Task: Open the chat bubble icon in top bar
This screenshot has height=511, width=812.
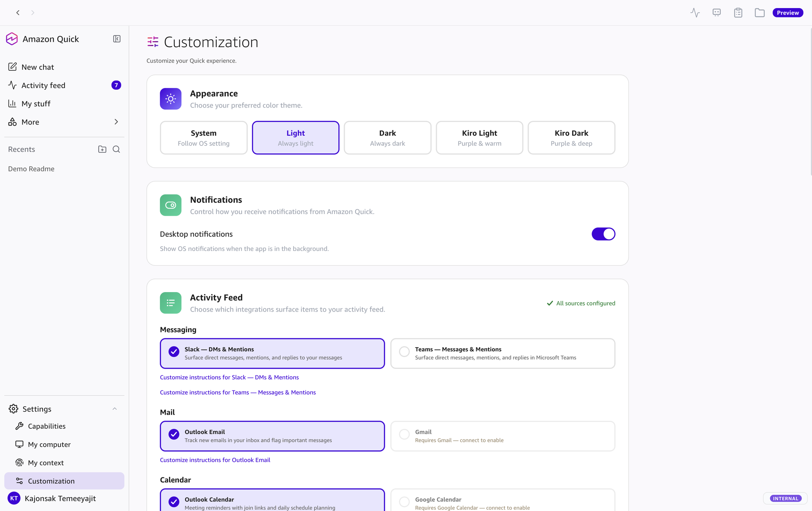Action: 717,13
